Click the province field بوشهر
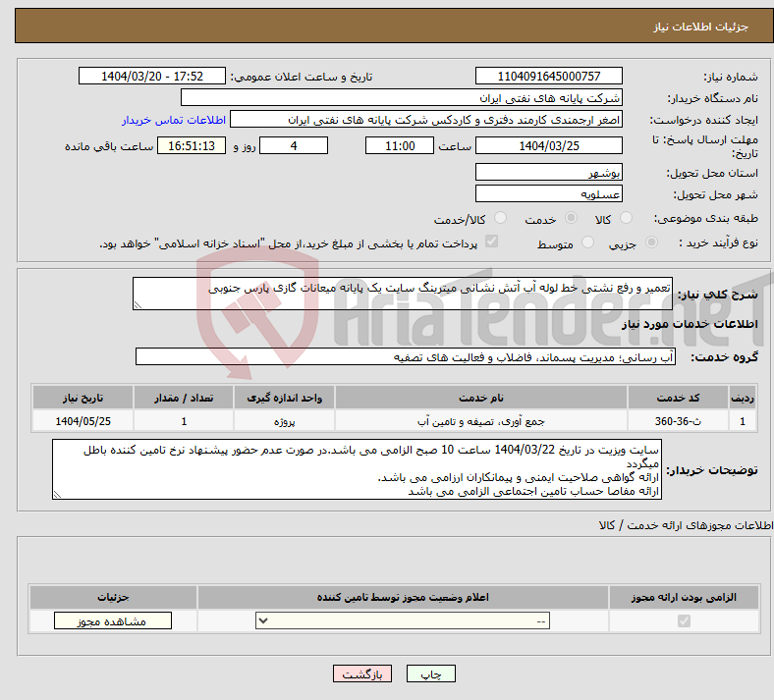Viewport: 774px width, 700px height. pyautogui.click(x=548, y=172)
